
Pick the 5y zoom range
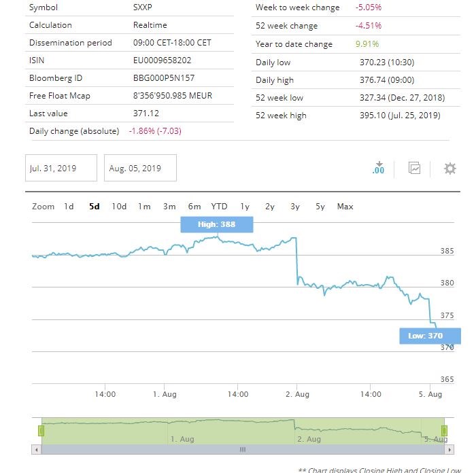click(320, 207)
